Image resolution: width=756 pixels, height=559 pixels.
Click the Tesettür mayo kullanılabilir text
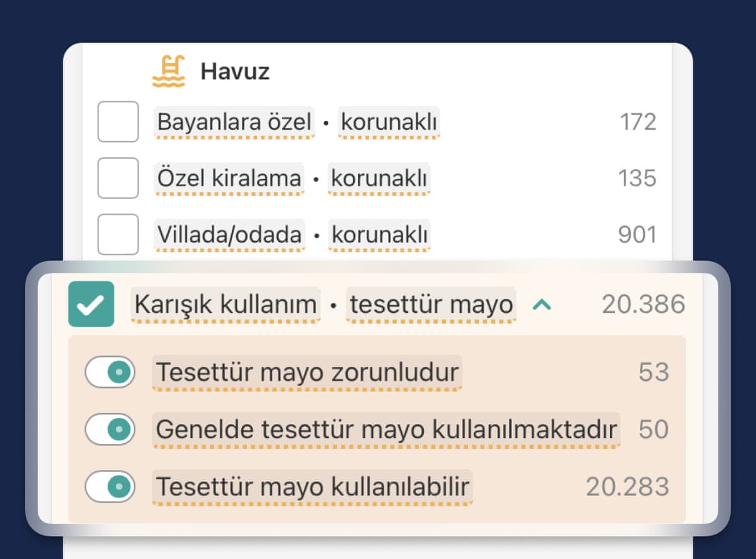pos(312,487)
